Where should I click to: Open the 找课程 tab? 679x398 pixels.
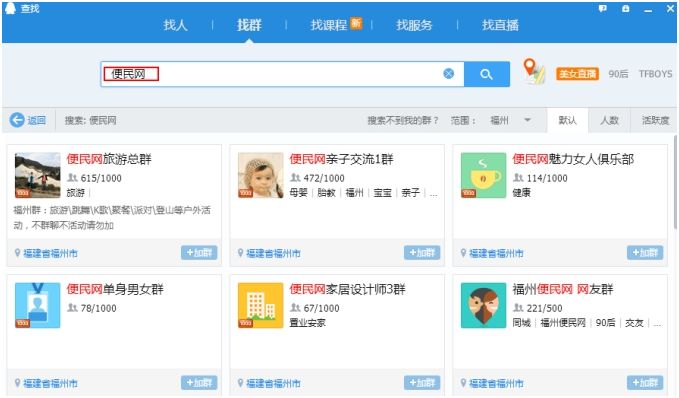329,25
